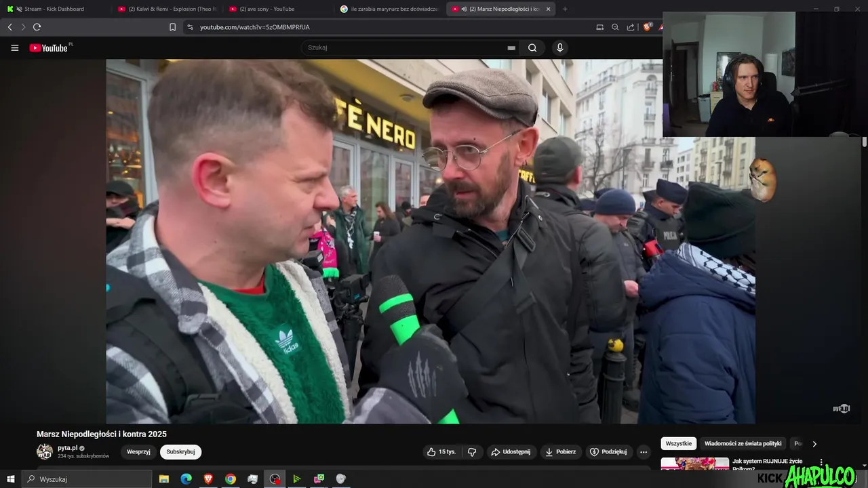Click the Podziękuj button
868x488 pixels.
click(x=608, y=452)
